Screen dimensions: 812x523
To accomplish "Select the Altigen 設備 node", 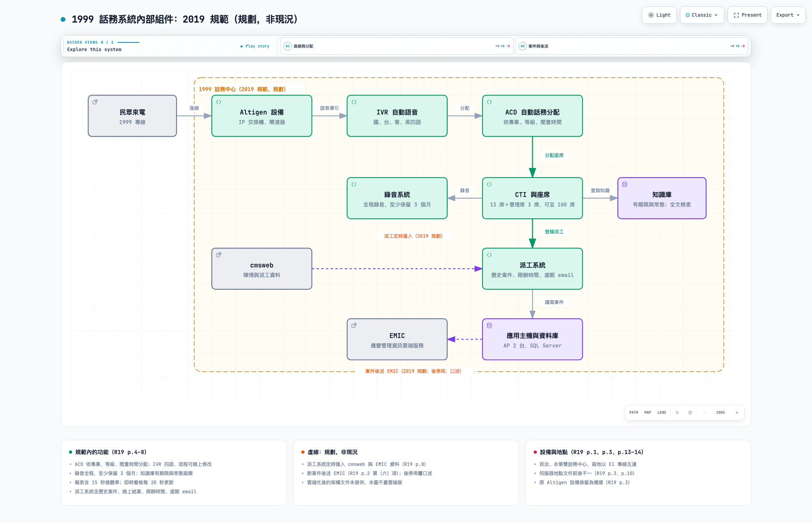I will [x=262, y=116].
